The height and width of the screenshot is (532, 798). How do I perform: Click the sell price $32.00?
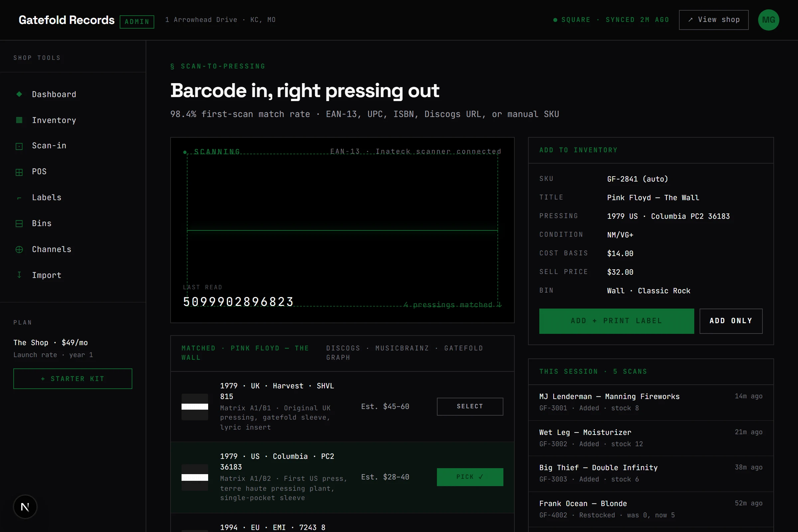click(x=620, y=272)
